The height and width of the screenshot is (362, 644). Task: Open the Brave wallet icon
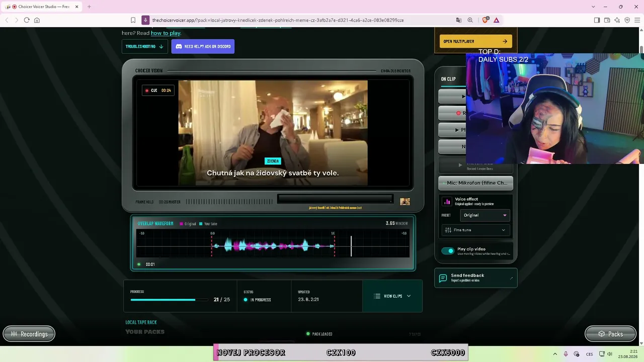click(607, 20)
